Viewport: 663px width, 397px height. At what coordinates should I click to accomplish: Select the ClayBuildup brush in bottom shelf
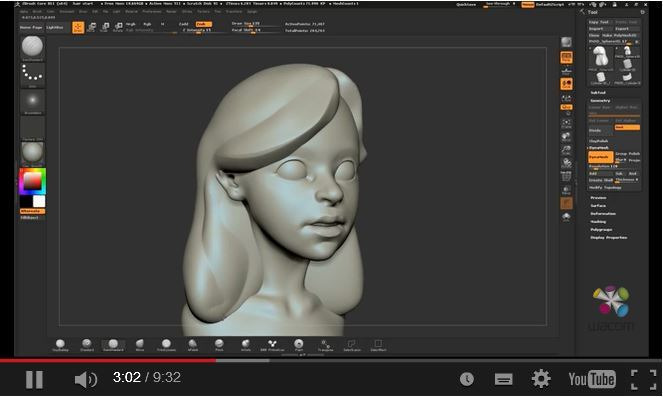(x=60, y=345)
